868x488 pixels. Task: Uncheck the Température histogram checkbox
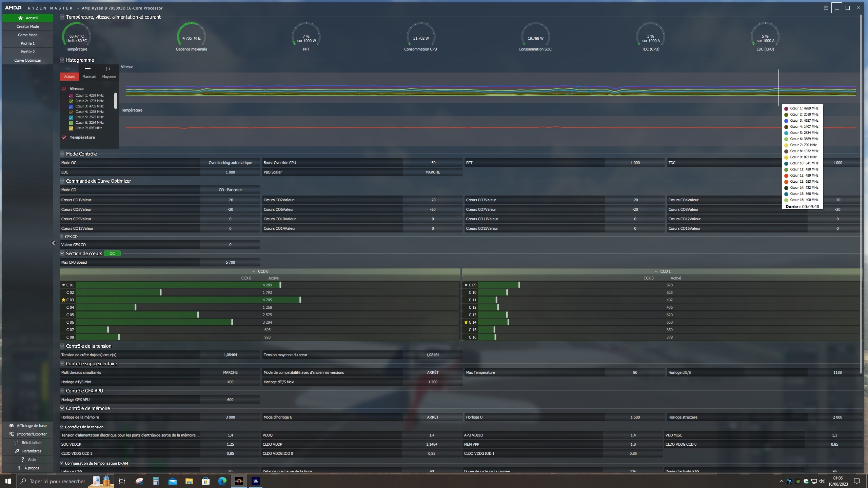[x=64, y=137]
